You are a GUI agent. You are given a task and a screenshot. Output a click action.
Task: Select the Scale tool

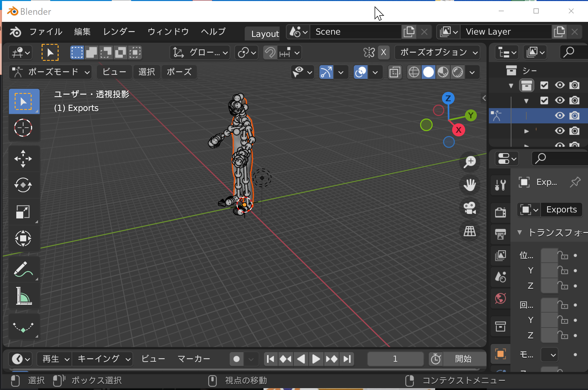(23, 212)
